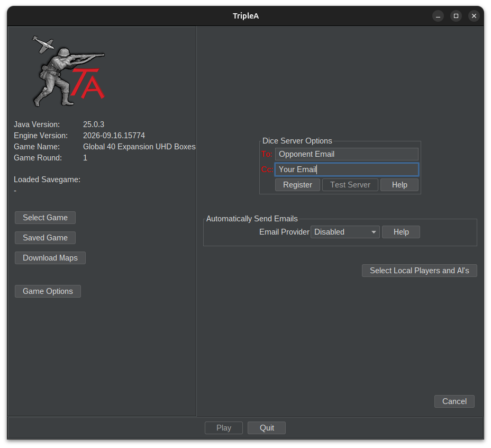Click the Game Round label
Image resolution: width=491 pixels, height=448 pixels.
click(x=38, y=158)
